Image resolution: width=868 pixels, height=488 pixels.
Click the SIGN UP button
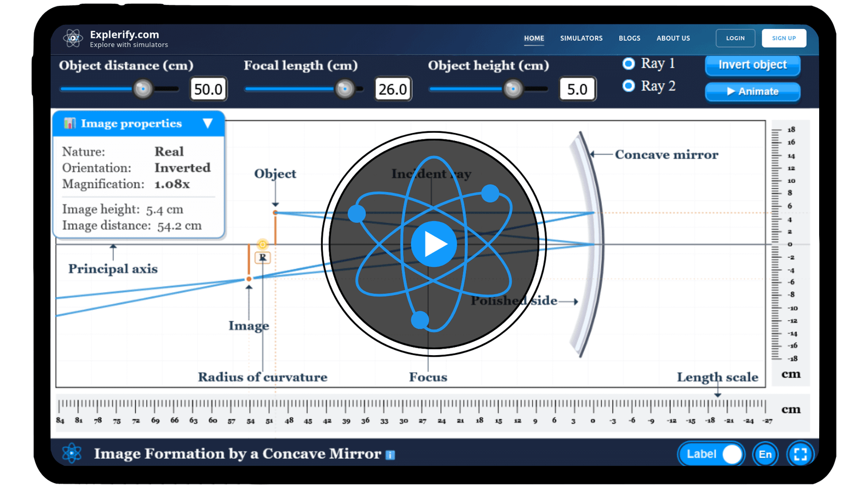click(784, 38)
